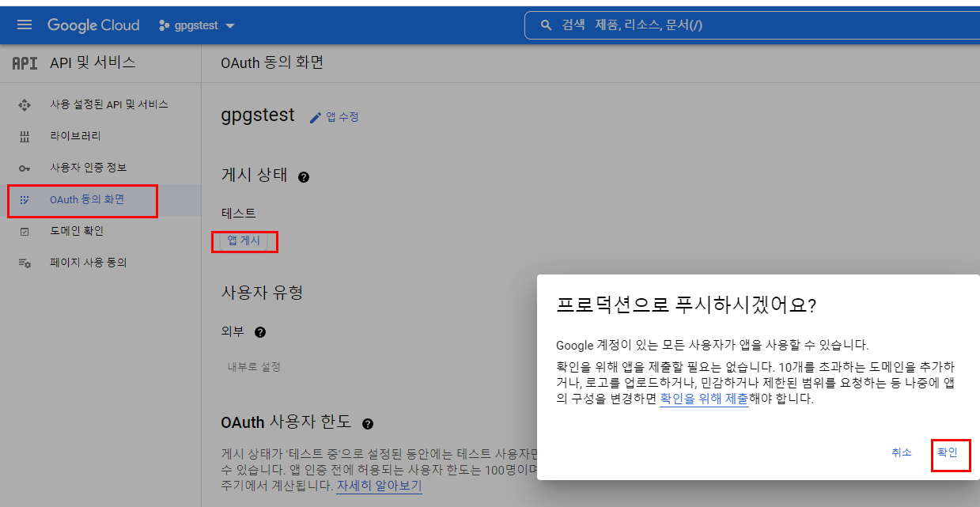The height and width of the screenshot is (507, 980).
Task: Click the help icon beside OAuth 사용자 한도
Action: click(367, 424)
